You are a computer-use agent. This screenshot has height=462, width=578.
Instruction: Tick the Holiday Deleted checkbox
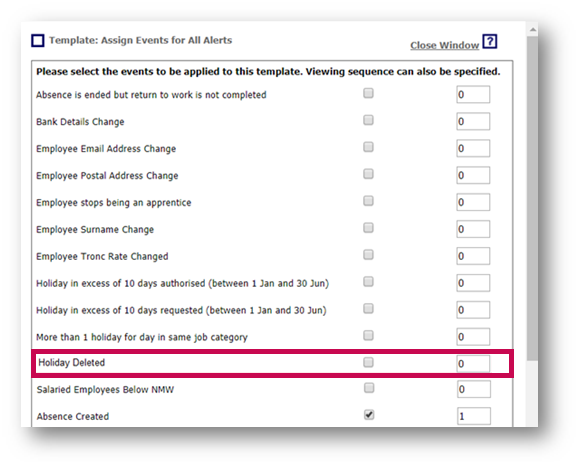tap(368, 362)
